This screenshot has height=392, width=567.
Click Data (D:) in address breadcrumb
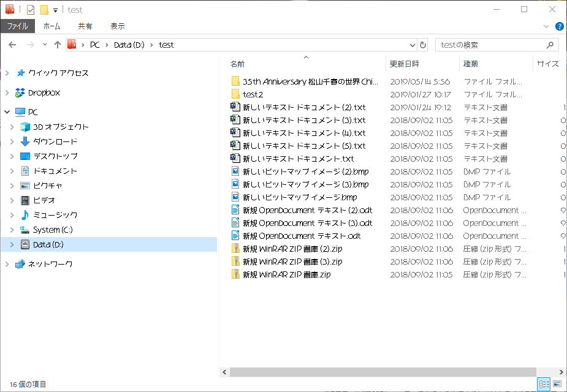(129, 45)
